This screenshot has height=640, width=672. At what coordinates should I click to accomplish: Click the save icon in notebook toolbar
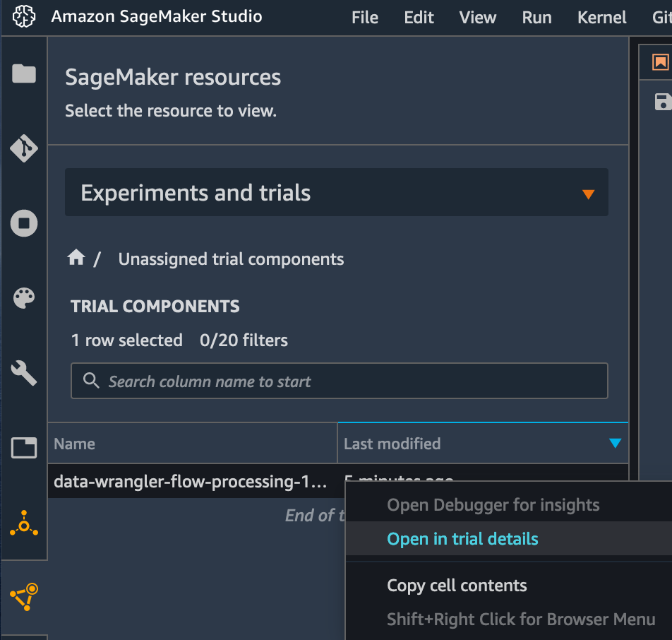click(663, 102)
